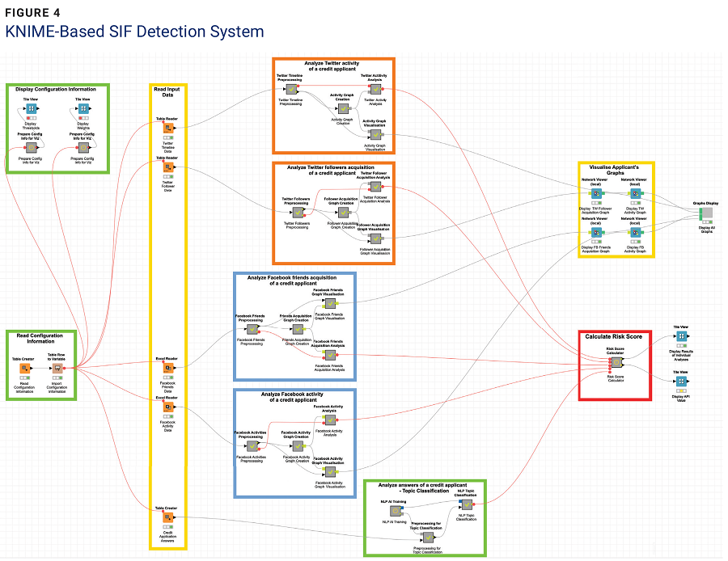
Task: Click the FIGURE 4 caption label
Action: tap(33, 12)
